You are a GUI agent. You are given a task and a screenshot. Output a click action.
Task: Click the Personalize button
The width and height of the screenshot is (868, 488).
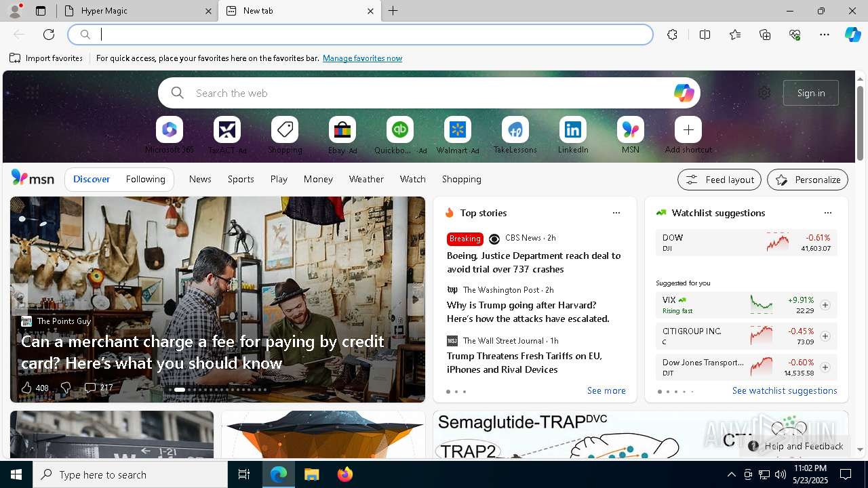[808, 180]
